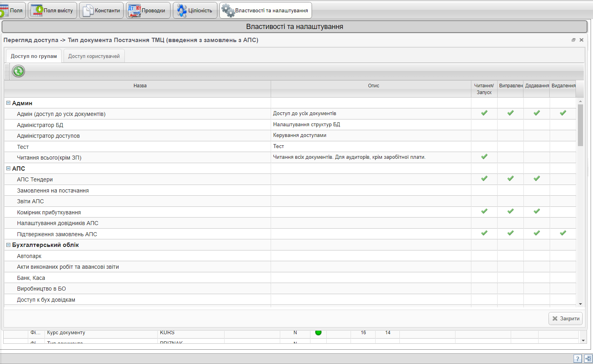Click description text Керування доступами
This screenshot has width=593, height=364.
(300, 135)
